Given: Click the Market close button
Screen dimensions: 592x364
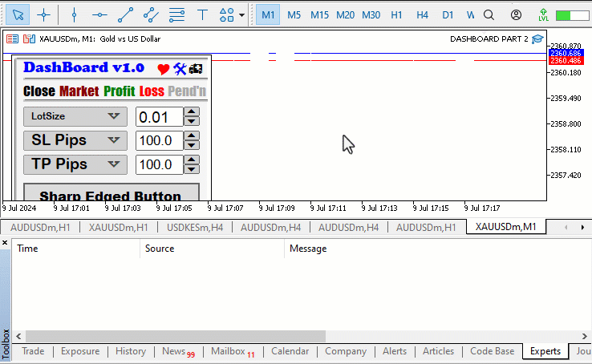Looking at the screenshot, I should [x=79, y=91].
